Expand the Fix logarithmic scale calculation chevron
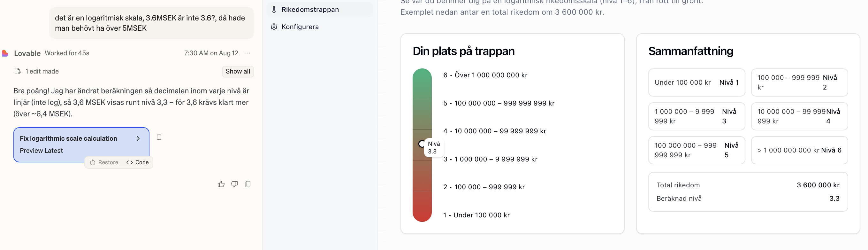The height and width of the screenshot is (250, 868). pyautogui.click(x=138, y=138)
